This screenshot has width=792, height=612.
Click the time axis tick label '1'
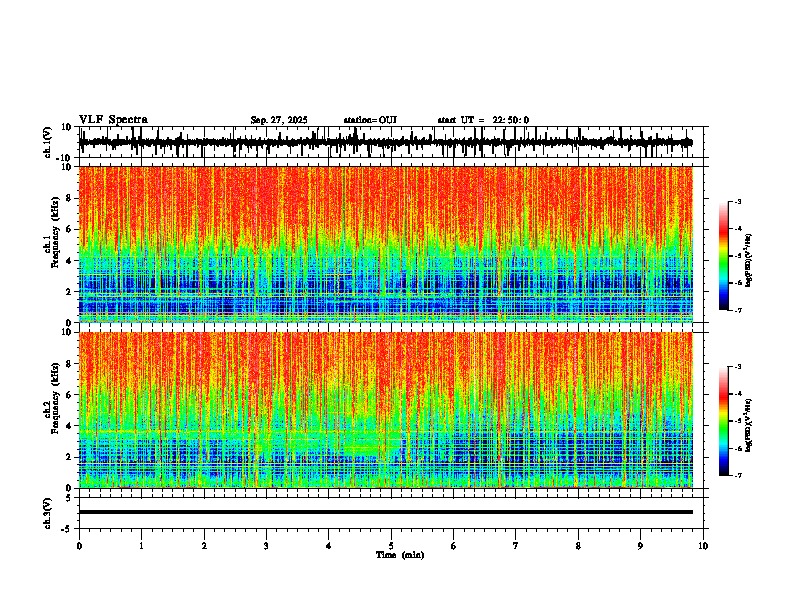click(x=141, y=546)
